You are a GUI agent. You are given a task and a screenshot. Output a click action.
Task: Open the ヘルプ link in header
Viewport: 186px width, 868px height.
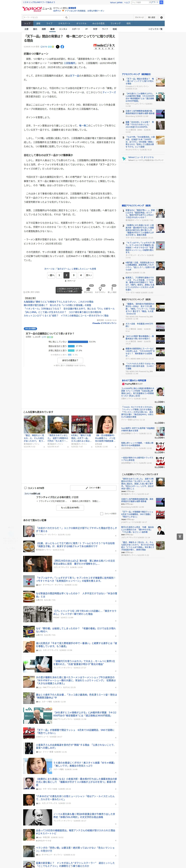pyautogui.click(x=127, y=2)
